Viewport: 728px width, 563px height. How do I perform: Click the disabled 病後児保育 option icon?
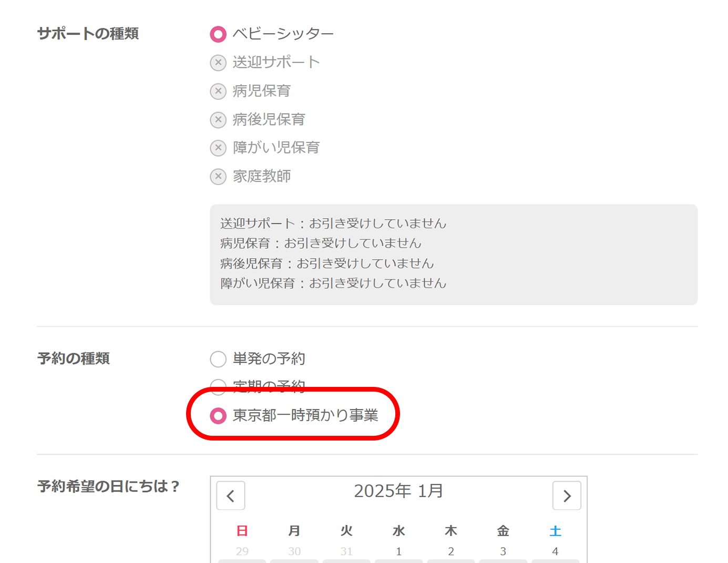pos(218,120)
